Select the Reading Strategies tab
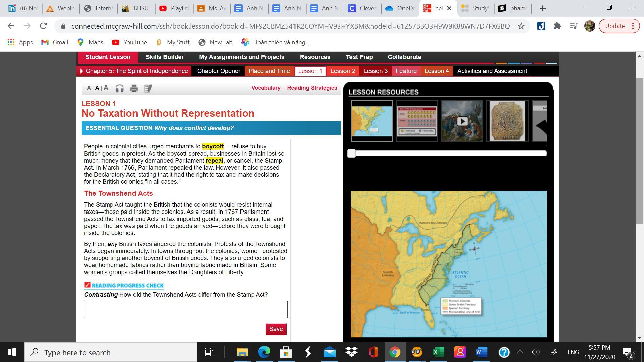 (312, 88)
